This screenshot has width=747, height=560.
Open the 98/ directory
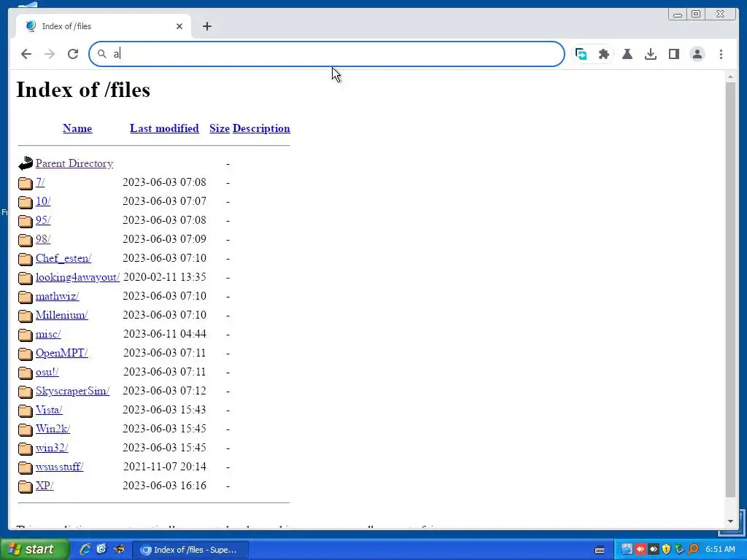tap(43, 239)
